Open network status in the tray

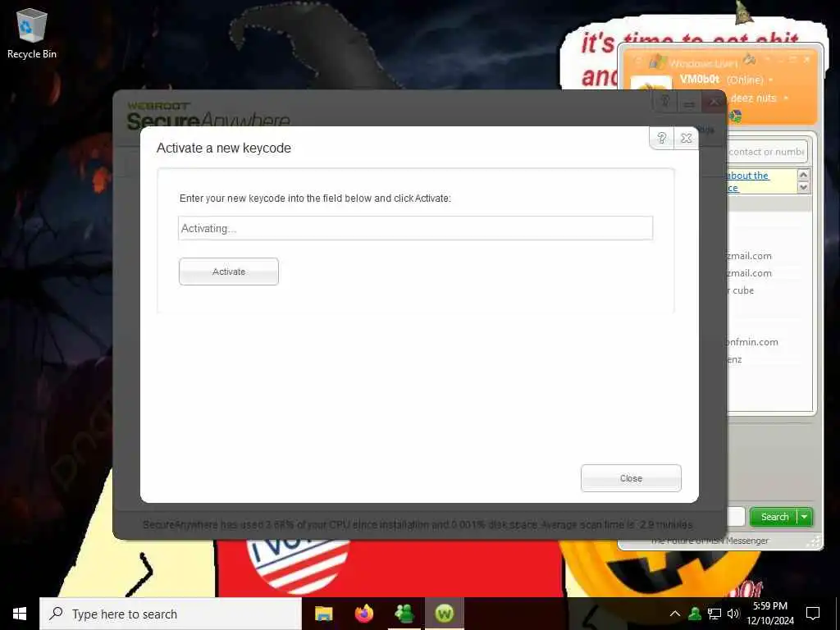[x=714, y=614]
